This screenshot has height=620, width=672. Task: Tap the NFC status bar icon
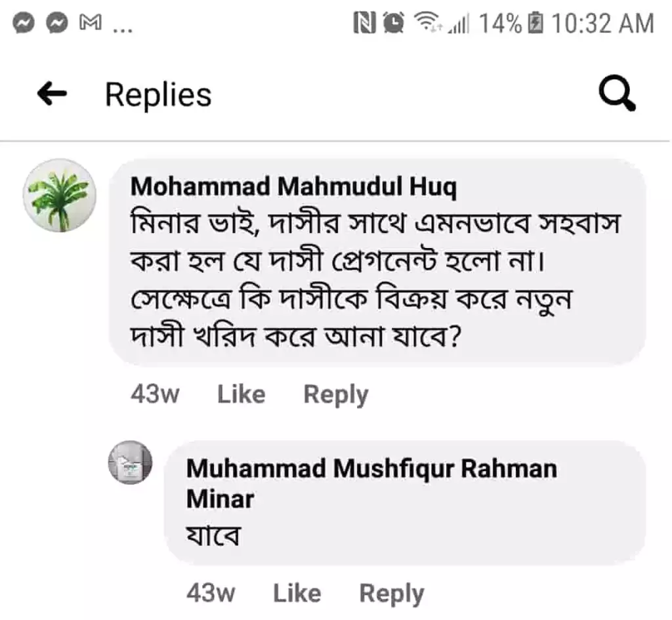point(364,24)
